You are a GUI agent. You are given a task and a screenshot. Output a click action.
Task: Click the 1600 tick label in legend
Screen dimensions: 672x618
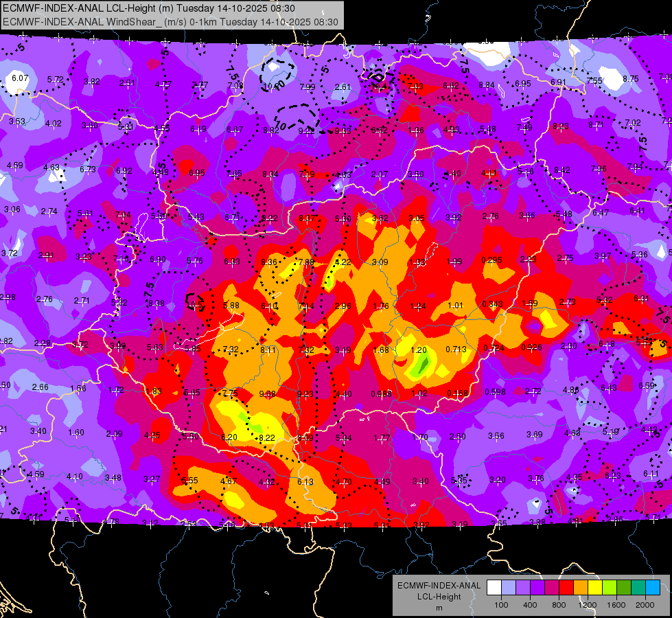click(616, 605)
